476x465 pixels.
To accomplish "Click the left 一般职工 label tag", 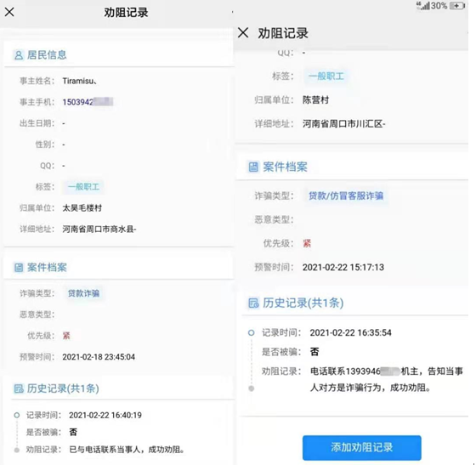I will tap(83, 187).
